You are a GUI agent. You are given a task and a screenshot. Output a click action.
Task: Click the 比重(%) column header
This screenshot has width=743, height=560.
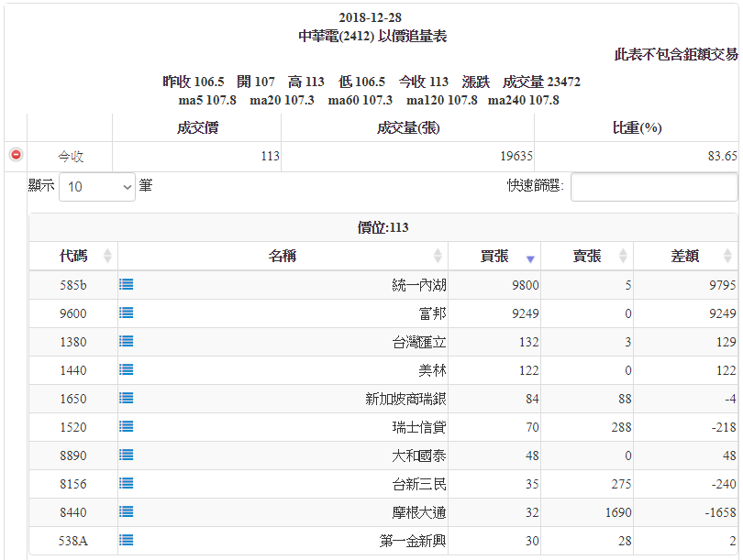coord(637,128)
